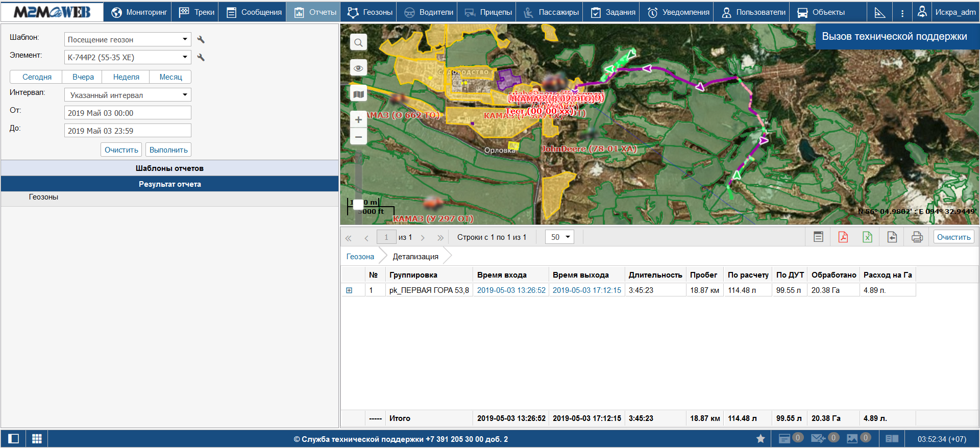
Task: Open the map layers selector icon
Action: click(x=358, y=94)
